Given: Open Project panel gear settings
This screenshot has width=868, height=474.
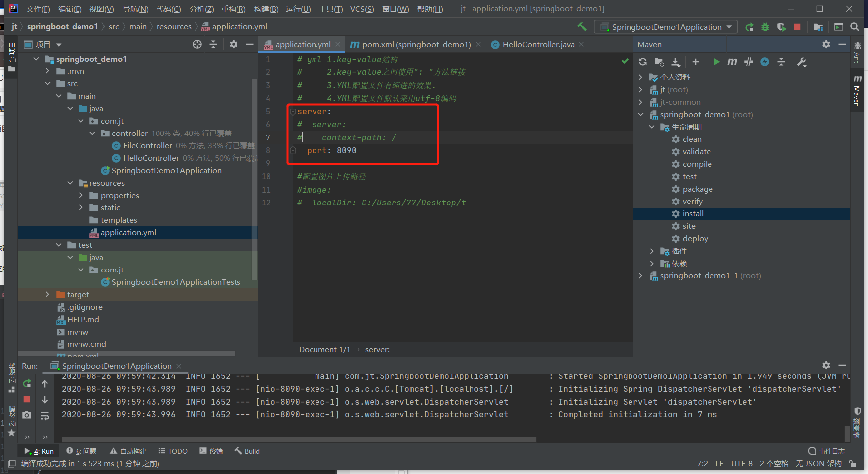Looking at the screenshot, I should (234, 44).
